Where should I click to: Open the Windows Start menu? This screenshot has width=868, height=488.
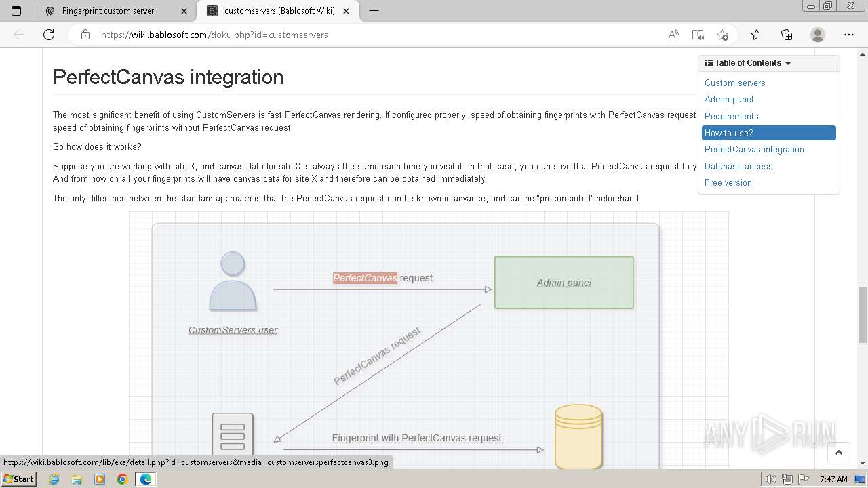coord(18,479)
